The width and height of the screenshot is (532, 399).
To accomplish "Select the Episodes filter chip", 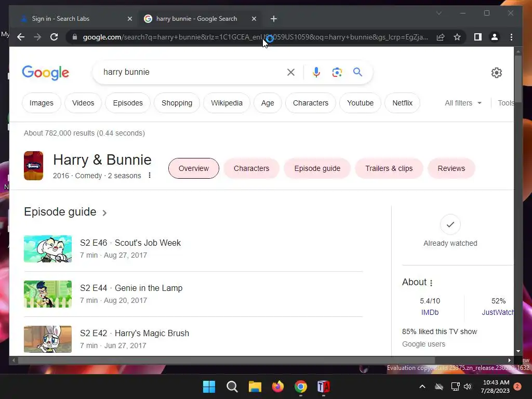I will (128, 103).
